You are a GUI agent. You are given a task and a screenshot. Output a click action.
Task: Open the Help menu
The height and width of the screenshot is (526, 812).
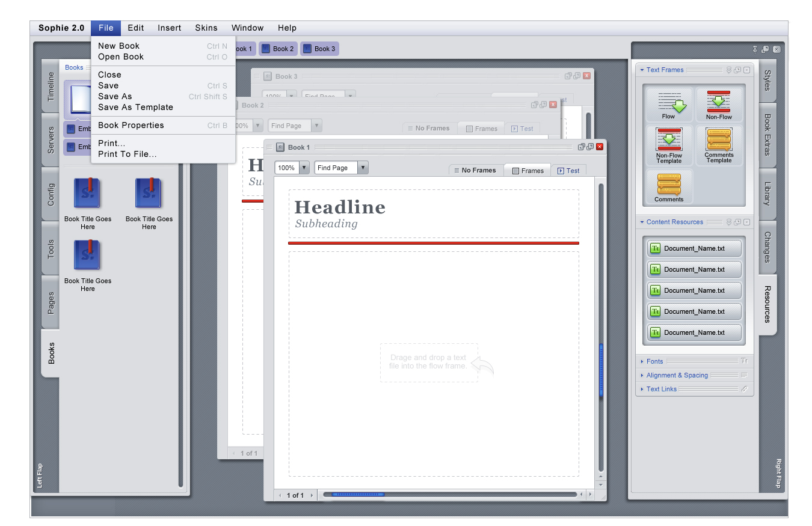(287, 28)
